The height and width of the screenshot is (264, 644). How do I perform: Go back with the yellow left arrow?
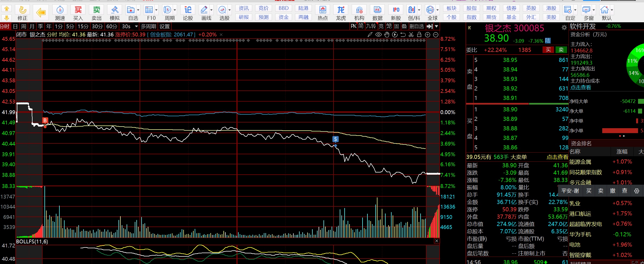click(41, 12)
